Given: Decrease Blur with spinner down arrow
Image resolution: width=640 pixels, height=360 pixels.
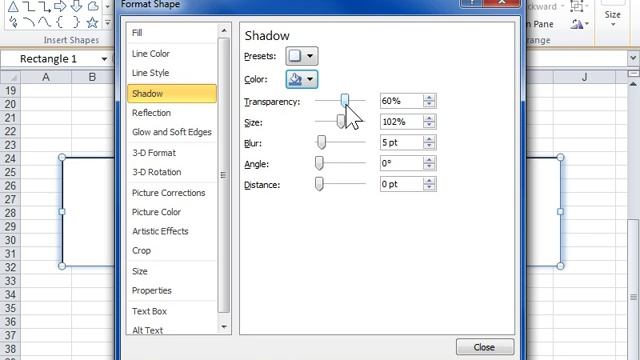Looking at the screenshot, I should tap(429, 146).
